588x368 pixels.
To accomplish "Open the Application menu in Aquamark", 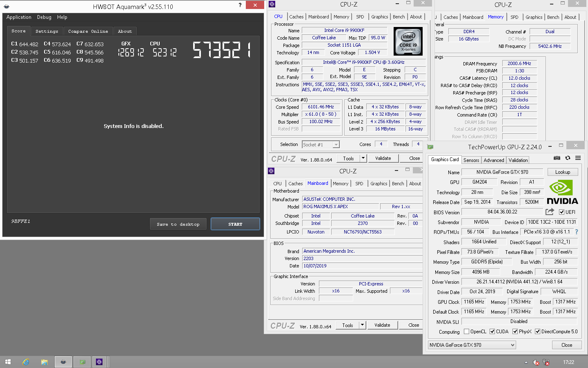I will tap(19, 17).
